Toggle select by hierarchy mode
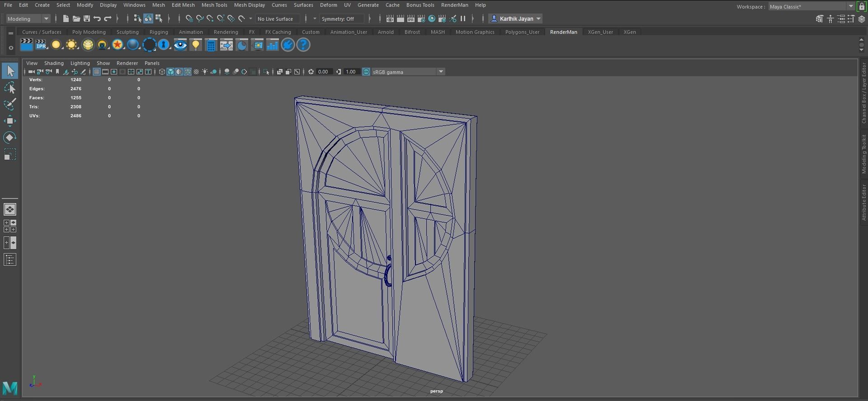 click(x=137, y=19)
